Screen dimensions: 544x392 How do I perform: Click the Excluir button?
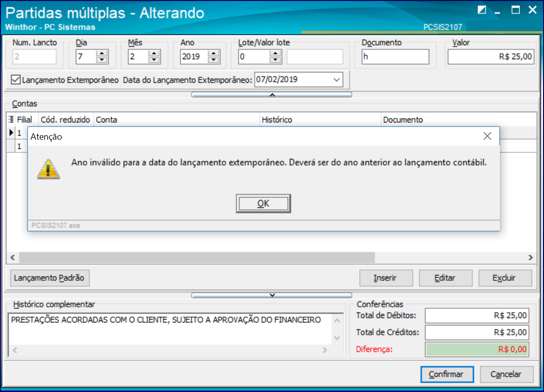click(x=505, y=278)
